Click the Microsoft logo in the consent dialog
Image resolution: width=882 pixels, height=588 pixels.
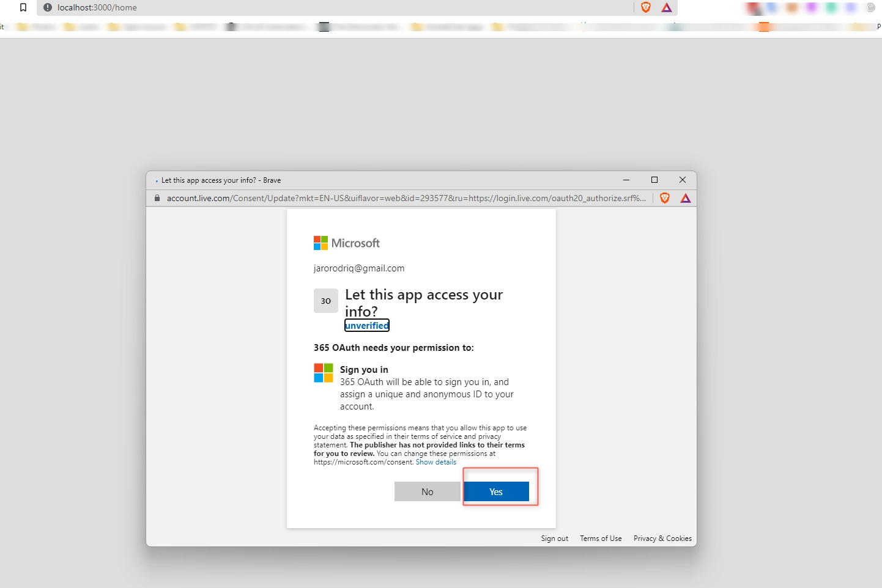pos(346,243)
